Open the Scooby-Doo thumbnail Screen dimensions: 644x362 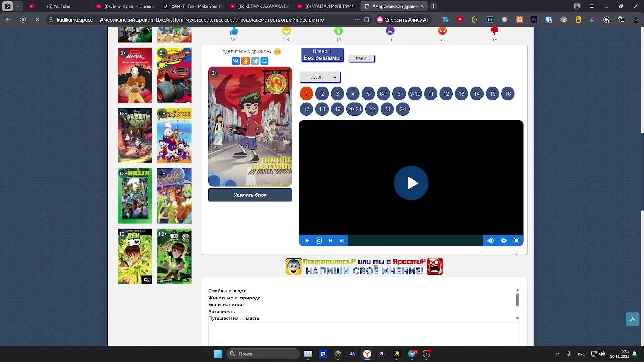(x=174, y=196)
